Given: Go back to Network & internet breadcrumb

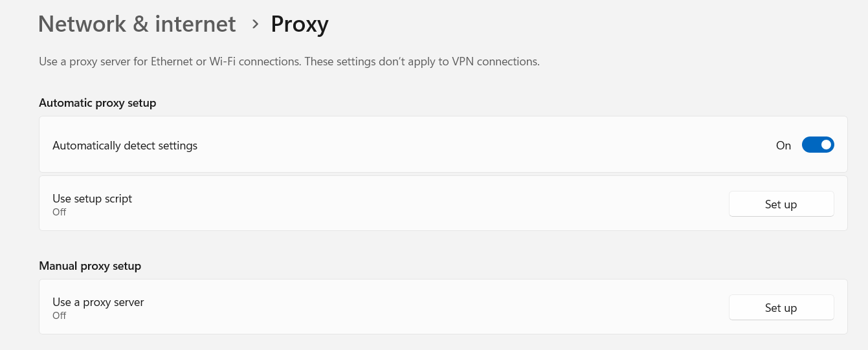Looking at the screenshot, I should tap(137, 24).
